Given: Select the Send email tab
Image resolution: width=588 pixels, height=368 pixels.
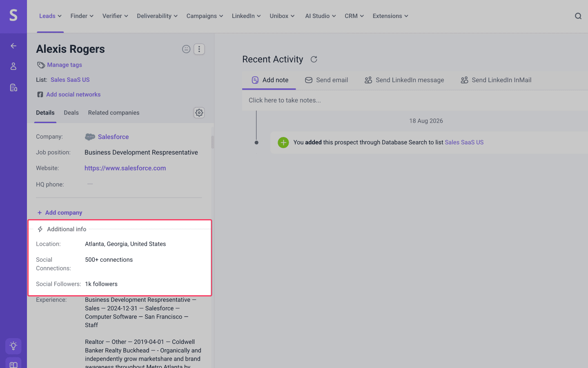Looking at the screenshot, I should [327, 80].
